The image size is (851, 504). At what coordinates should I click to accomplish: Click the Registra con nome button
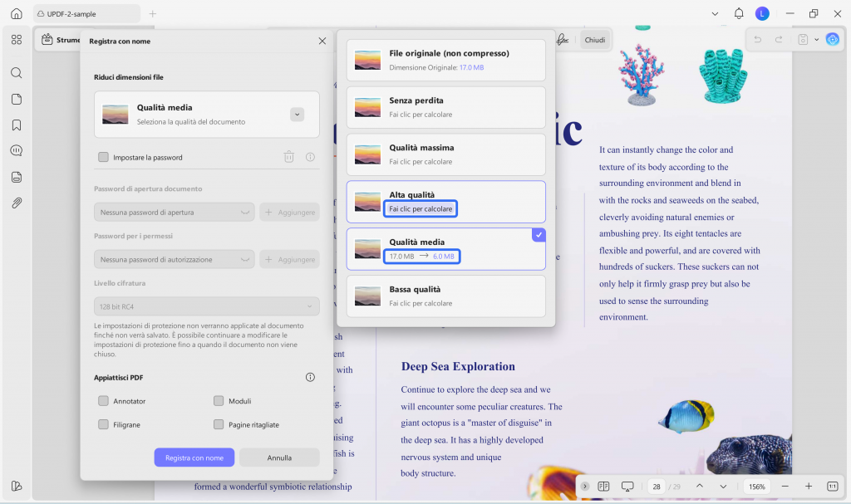click(x=194, y=458)
